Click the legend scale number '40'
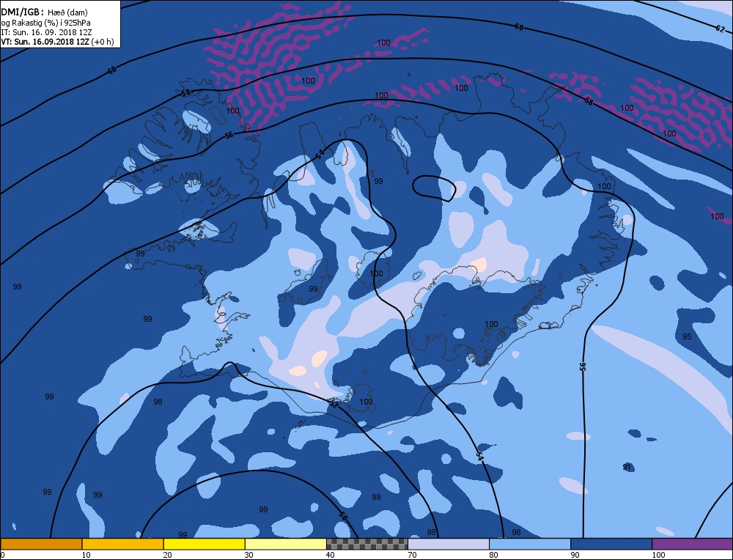Screen dimensions: 733x560 click(330, 555)
